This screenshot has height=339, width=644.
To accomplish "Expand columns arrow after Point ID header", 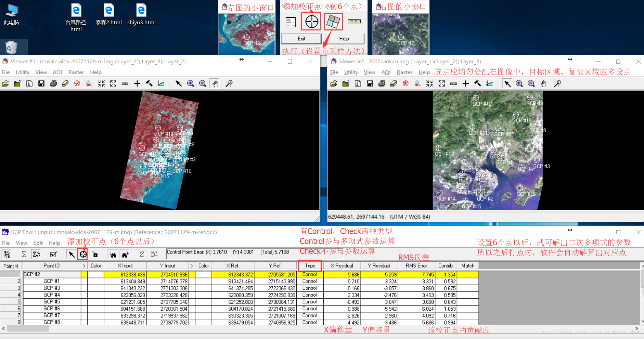I will coord(84,266).
